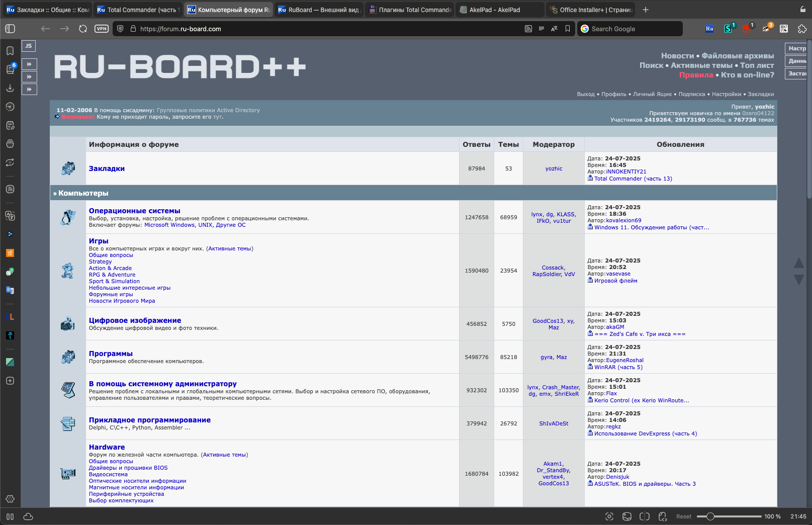Open the Feeds panel

[10, 189]
